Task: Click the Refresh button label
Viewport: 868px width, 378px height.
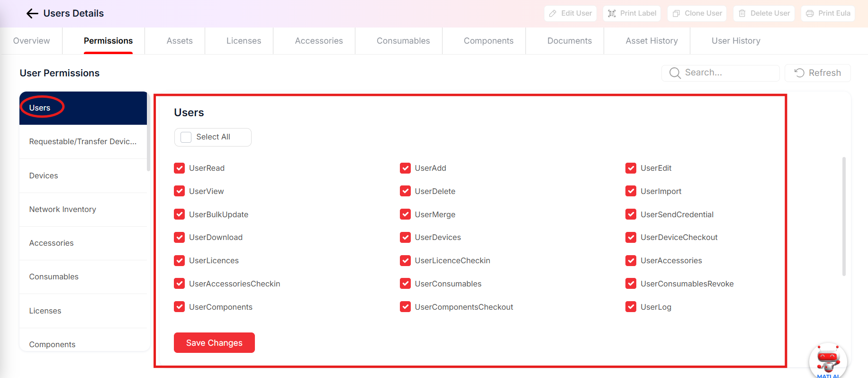Action: tap(825, 73)
